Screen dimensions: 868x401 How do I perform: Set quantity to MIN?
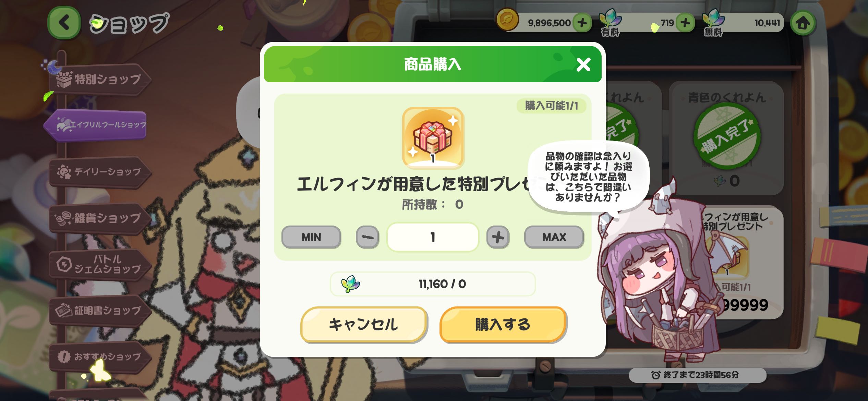point(311,237)
